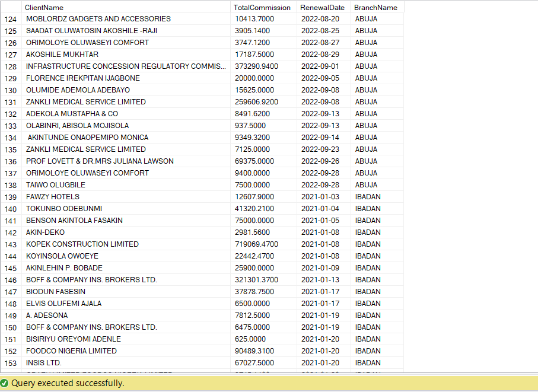The height and width of the screenshot is (392, 538).
Task: Select the TotalCommission column header
Action: pyautogui.click(x=263, y=7)
